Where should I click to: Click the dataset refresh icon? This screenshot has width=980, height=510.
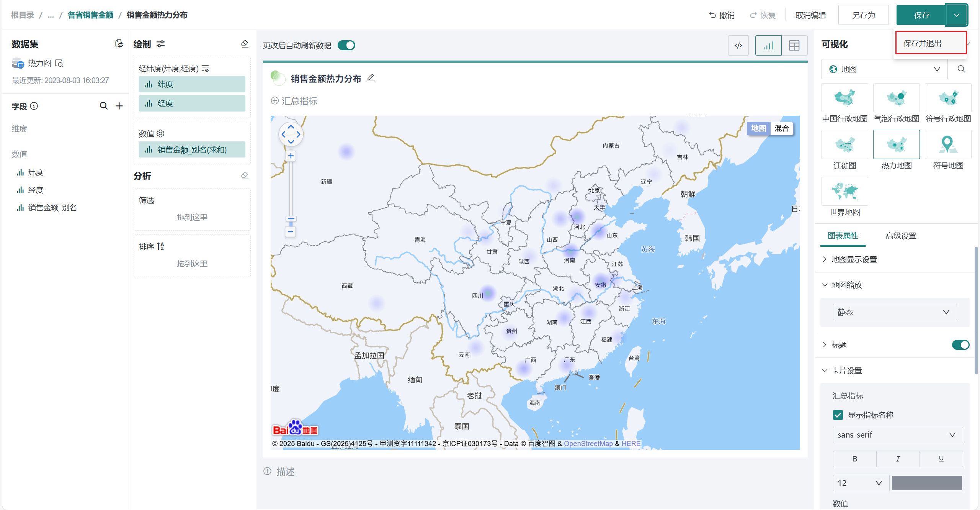click(x=119, y=44)
